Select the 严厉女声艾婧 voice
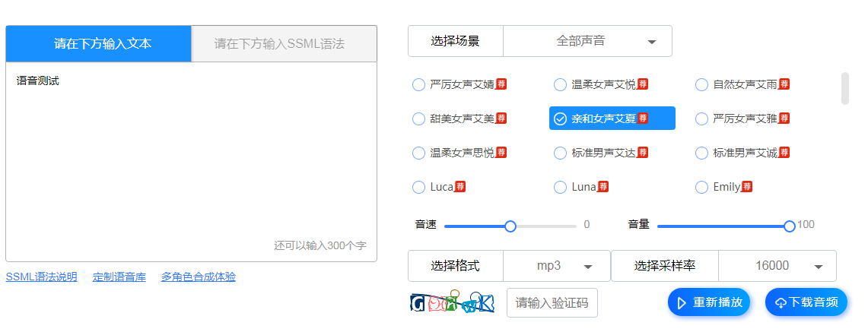The height and width of the screenshot is (332, 868). 459,84
